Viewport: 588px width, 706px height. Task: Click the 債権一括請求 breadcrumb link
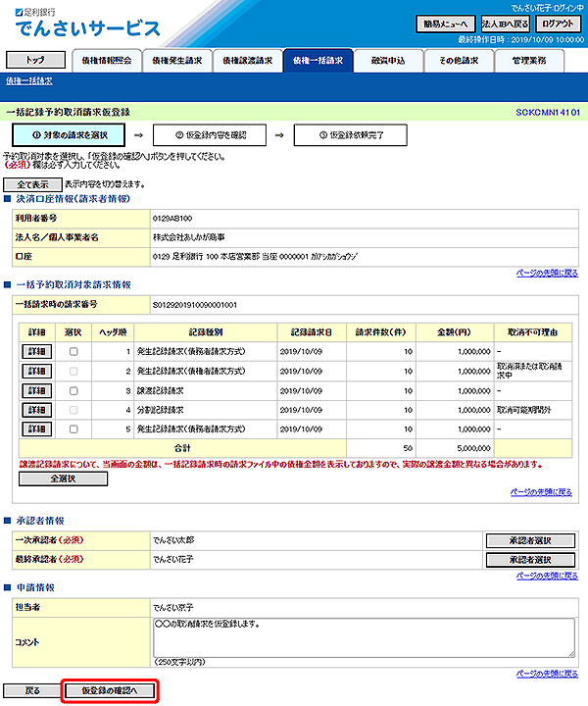tap(28, 80)
